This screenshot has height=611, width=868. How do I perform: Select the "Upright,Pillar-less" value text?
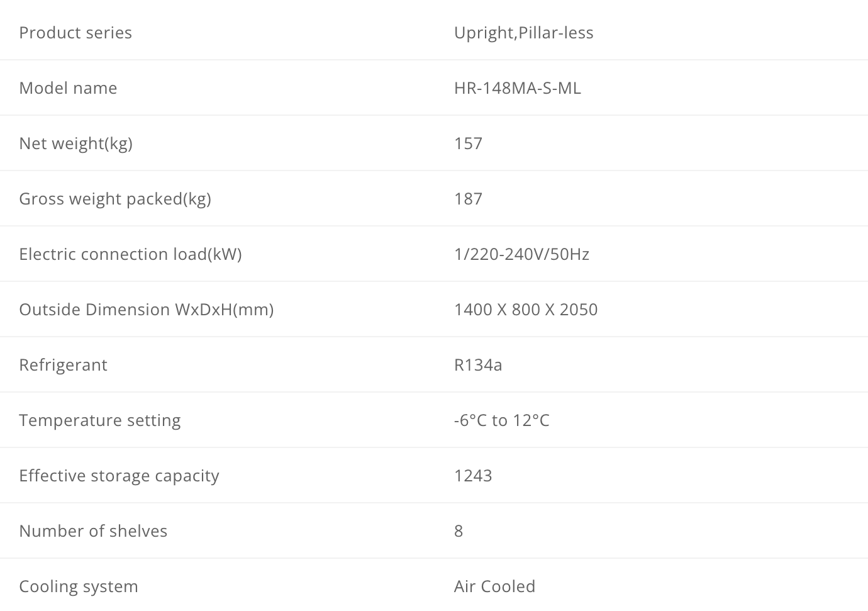523,33
